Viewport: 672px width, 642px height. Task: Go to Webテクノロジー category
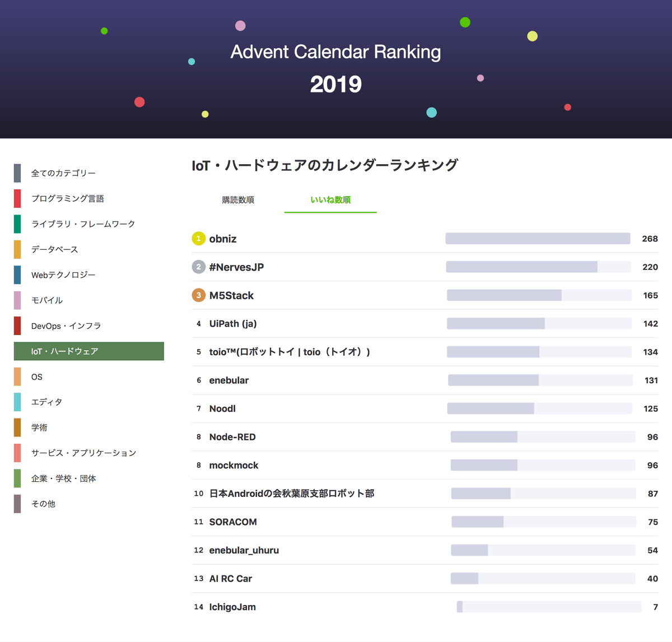pos(63,275)
